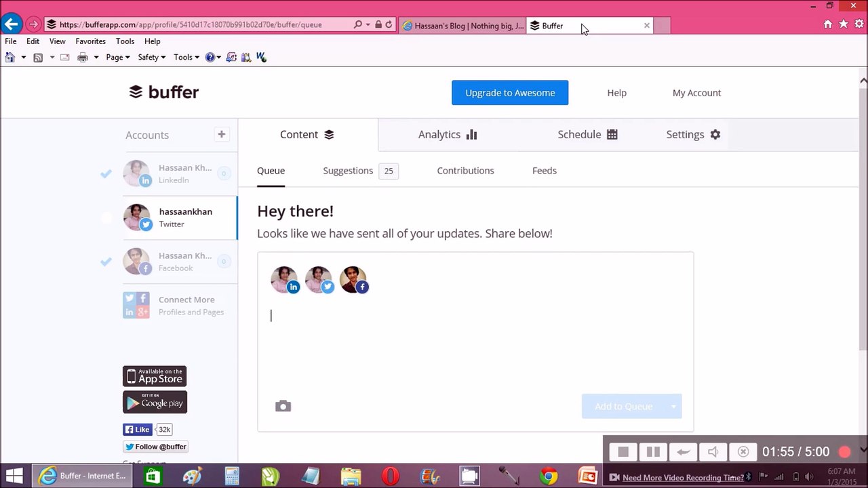868x488 pixels.
Task: Expand the Home button dropdown arrow
Action: [x=23, y=58]
